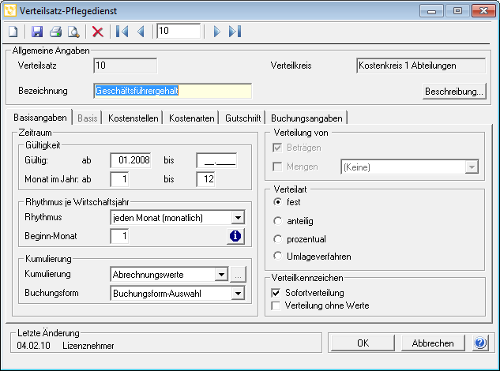Image resolution: width=500 pixels, height=371 pixels.
Task: Expand the Kumulierung Abrechnungswerte dropdown
Action: coord(221,275)
